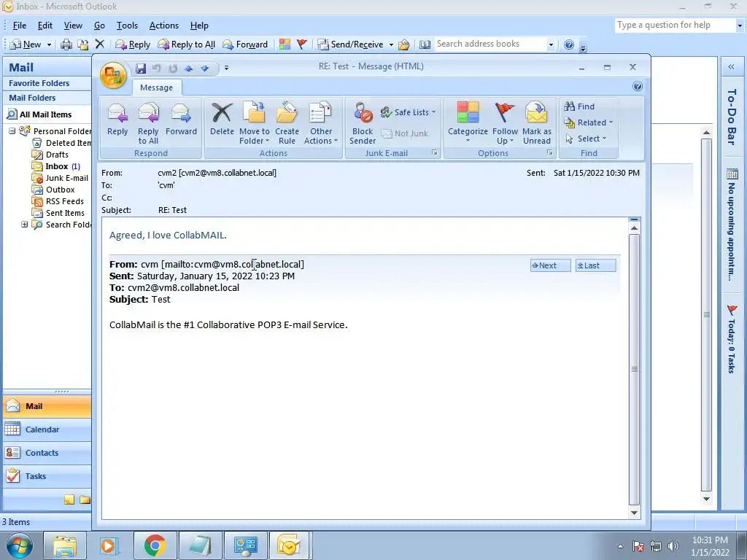Image resolution: width=747 pixels, height=560 pixels.
Task: Open Folder List icon in navigation pane
Action: click(x=85, y=499)
